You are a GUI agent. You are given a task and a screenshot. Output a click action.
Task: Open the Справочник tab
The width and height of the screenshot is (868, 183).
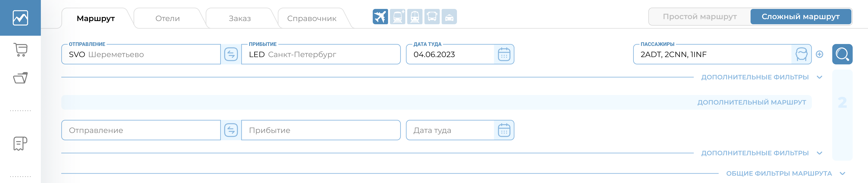coord(312,18)
